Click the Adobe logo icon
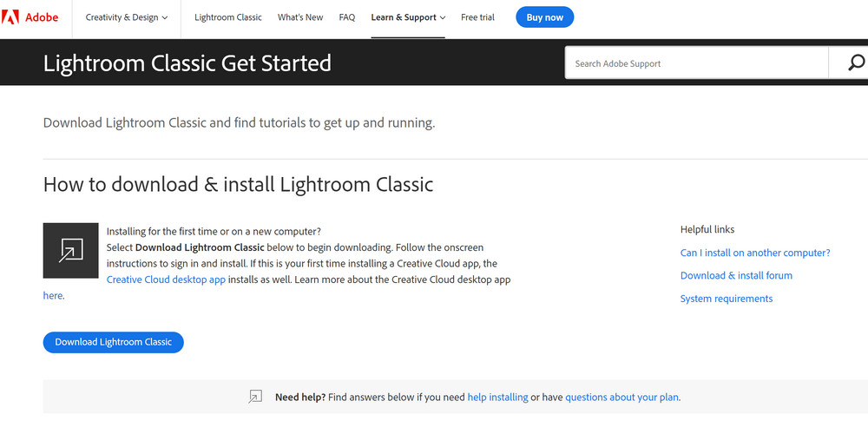This screenshot has width=868, height=434. click(10, 17)
